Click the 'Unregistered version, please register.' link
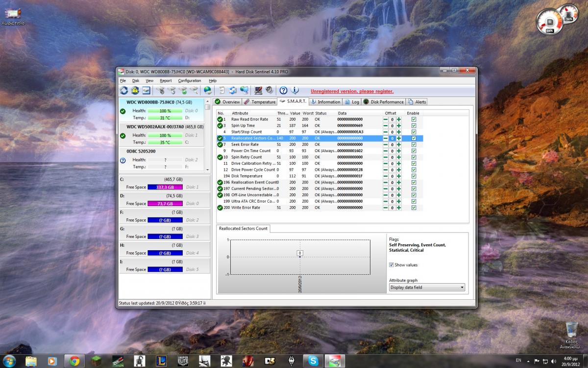 (x=352, y=91)
